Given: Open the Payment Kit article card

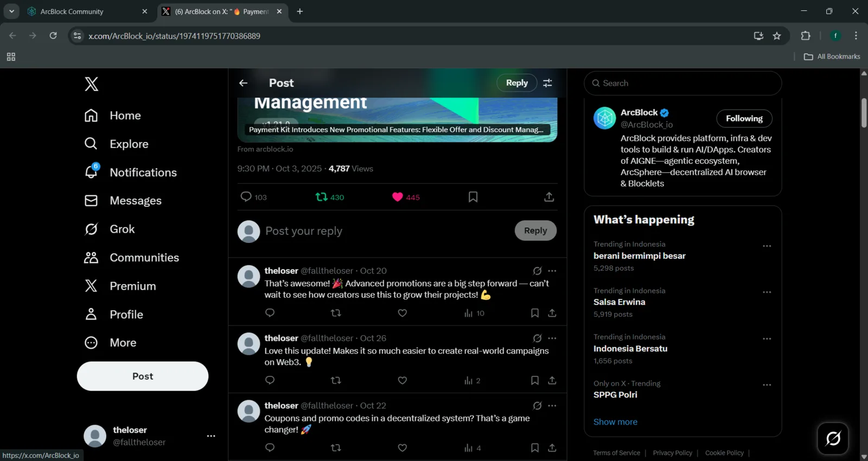Looking at the screenshot, I should (x=397, y=120).
